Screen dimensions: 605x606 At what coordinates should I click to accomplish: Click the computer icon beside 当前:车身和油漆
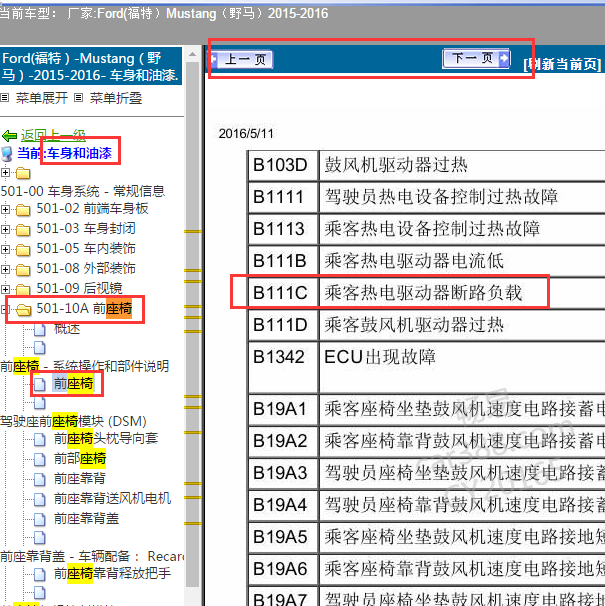(x=7, y=153)
